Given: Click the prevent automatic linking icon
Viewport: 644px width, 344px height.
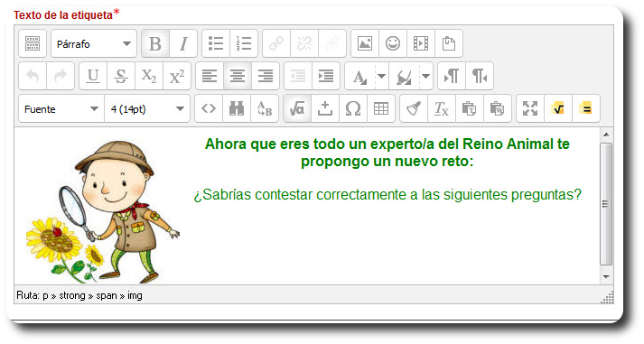Looking at the screenshot, I should click(x=332, y=43).
